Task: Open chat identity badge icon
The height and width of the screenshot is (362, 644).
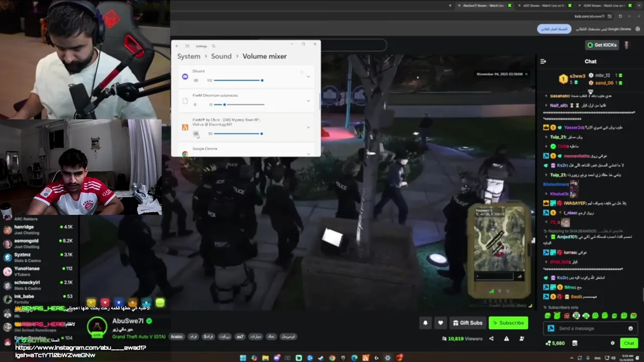Action: click(551, 328)
